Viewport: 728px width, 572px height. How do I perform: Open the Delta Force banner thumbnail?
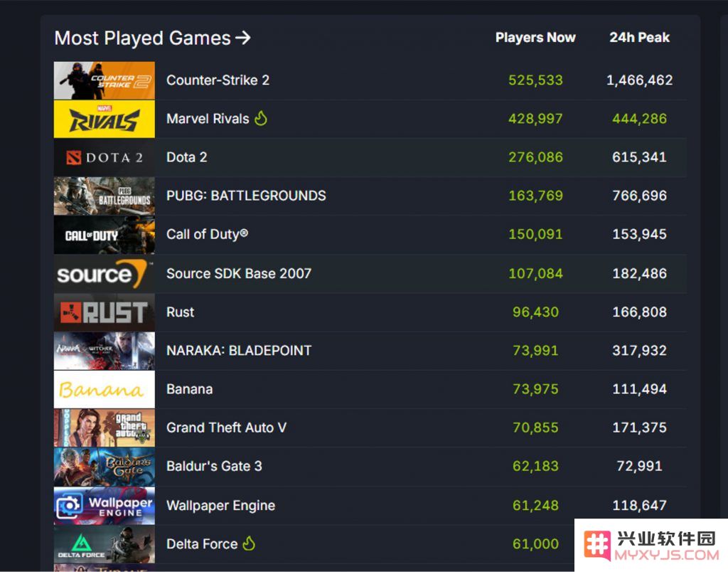pos(105,544)
